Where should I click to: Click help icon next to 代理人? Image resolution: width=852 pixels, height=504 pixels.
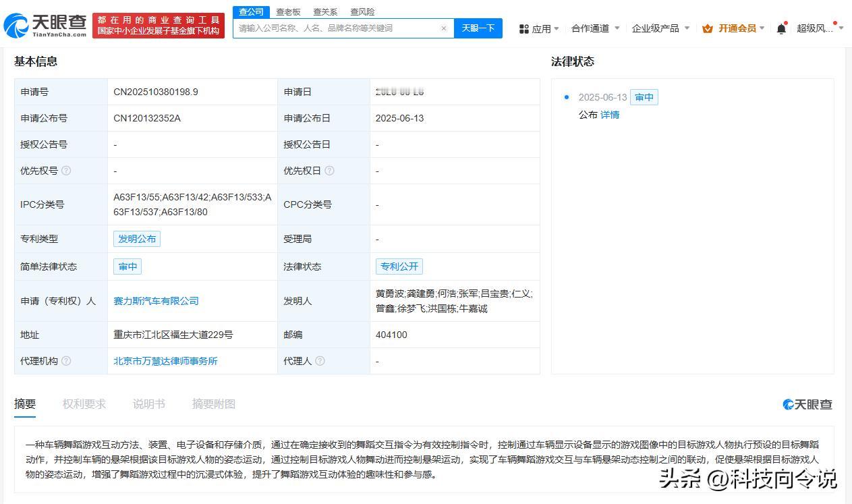320,361
